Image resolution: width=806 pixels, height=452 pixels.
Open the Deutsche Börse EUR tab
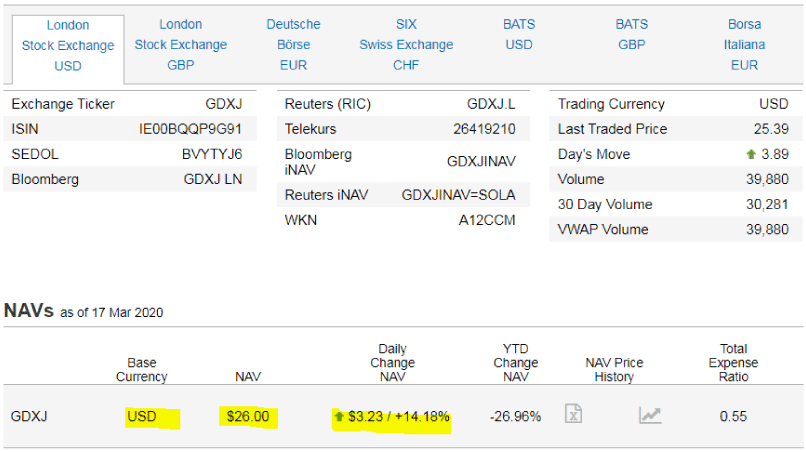[x=294, y=45]
